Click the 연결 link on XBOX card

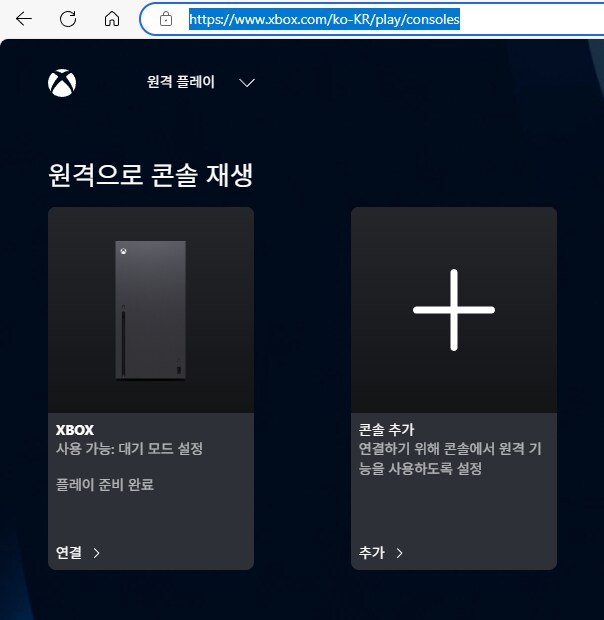[69, 552]
